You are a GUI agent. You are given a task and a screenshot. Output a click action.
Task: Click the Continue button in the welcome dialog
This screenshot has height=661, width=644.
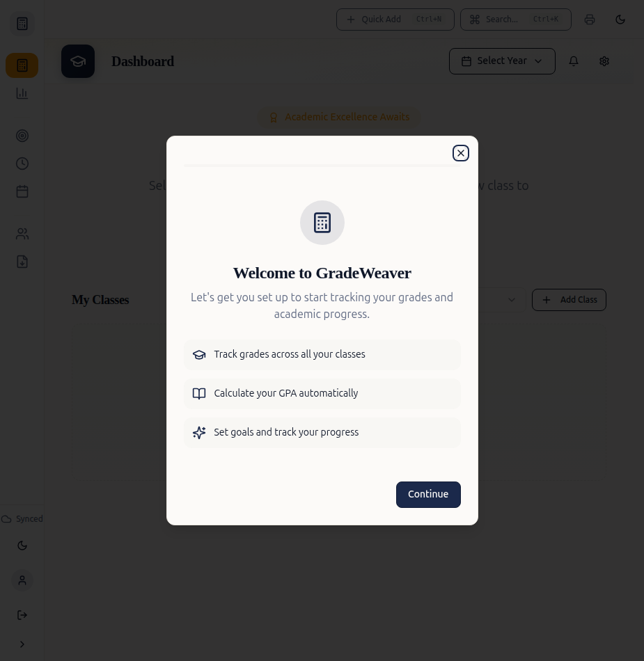(428, 494)
